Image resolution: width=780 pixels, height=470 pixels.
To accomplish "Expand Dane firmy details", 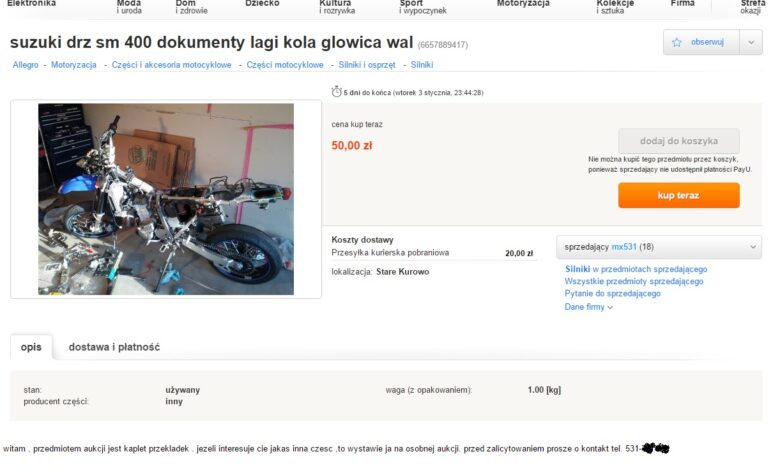I will point(588,307).
